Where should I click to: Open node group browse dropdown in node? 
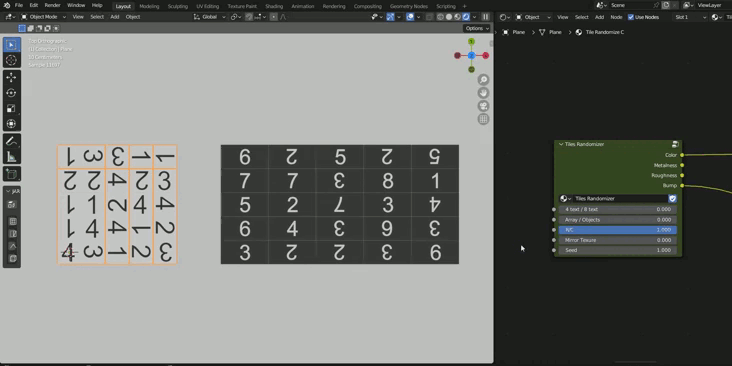566,199
